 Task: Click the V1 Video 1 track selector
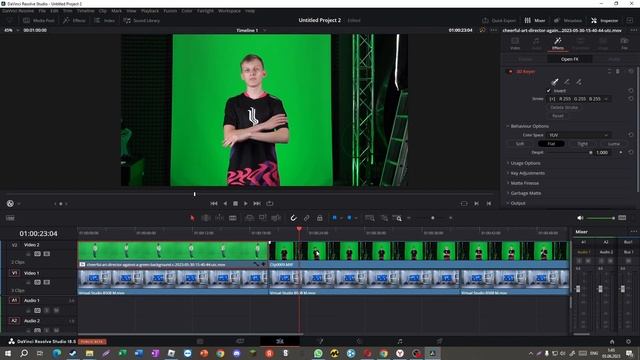(x=15, y=273)
